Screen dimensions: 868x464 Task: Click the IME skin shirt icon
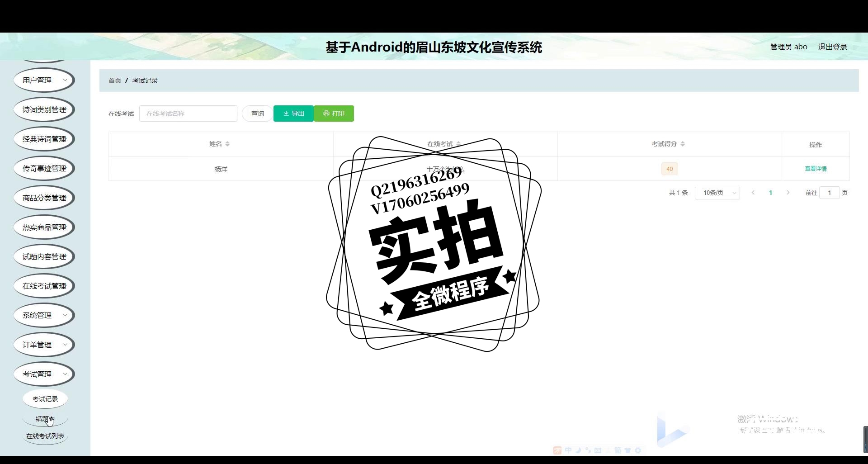pos(628,450)
